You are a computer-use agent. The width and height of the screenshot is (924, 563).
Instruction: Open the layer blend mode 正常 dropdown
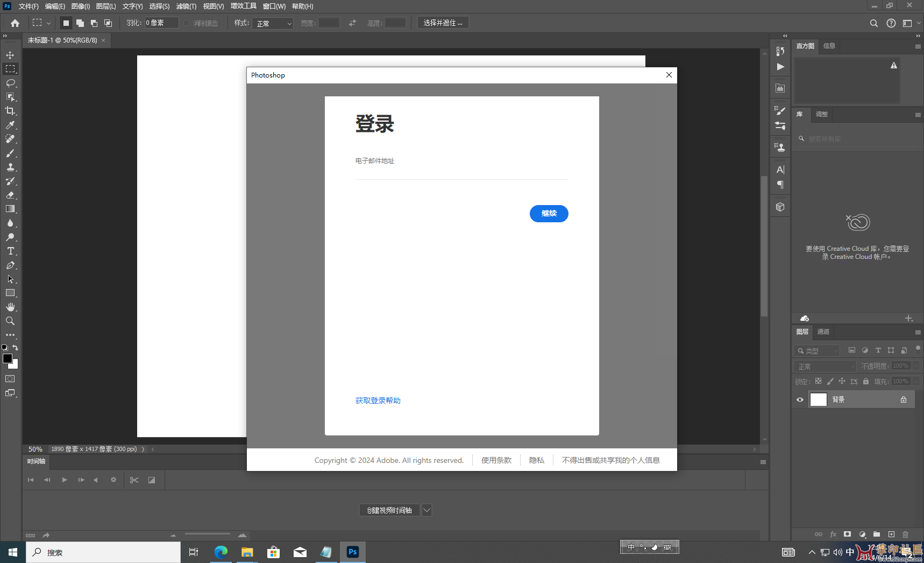coord(825,366)
